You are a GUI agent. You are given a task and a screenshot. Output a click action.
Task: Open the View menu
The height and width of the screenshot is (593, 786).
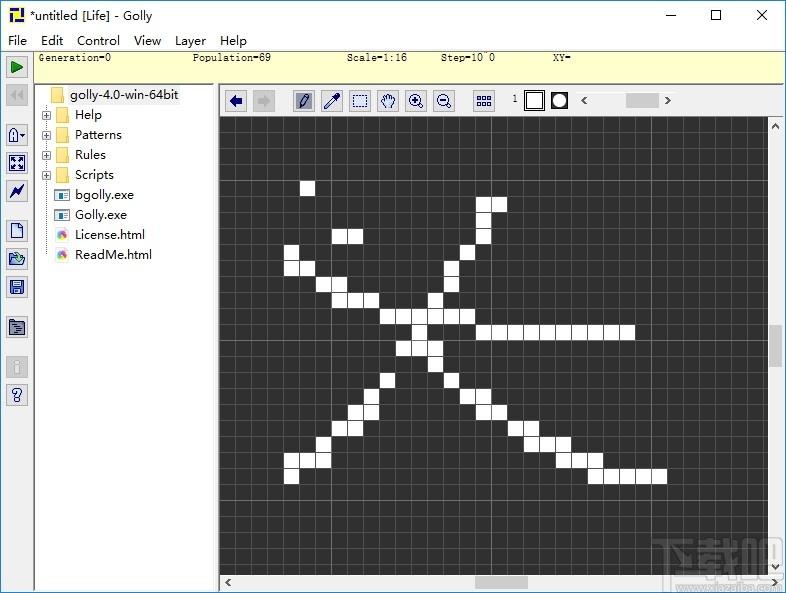147,41
